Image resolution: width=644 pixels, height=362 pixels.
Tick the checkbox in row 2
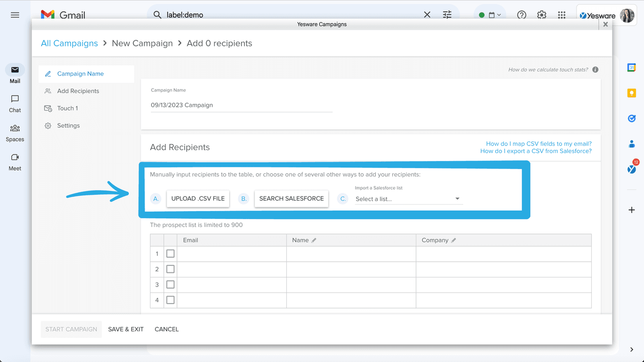(x=171, y=269)
